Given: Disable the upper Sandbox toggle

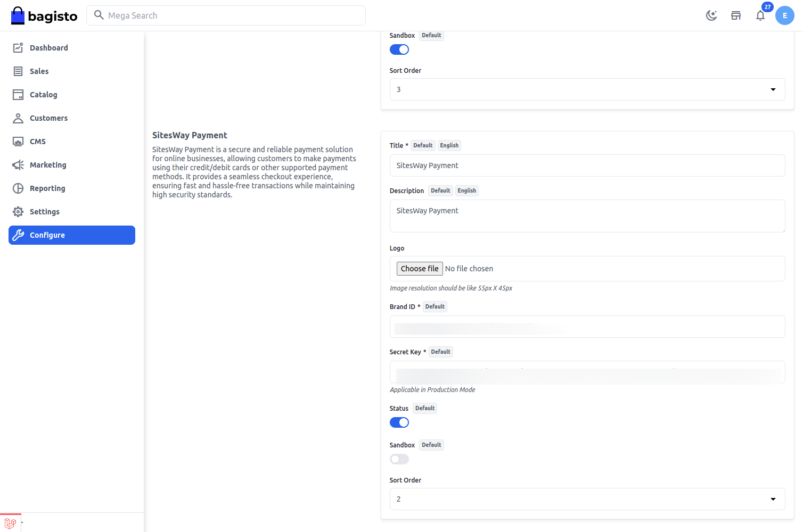Looking at the screenshot, I should tap(399, 49).
